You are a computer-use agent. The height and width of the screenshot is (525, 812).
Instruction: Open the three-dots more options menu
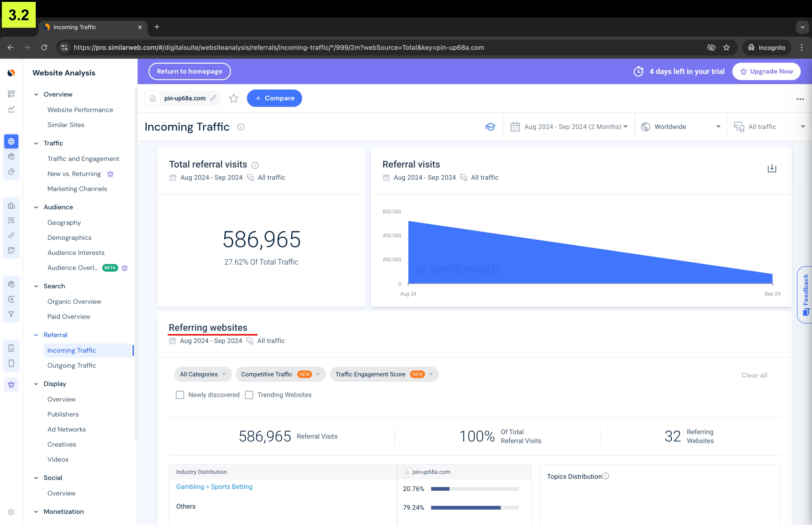tap(800, 99)
